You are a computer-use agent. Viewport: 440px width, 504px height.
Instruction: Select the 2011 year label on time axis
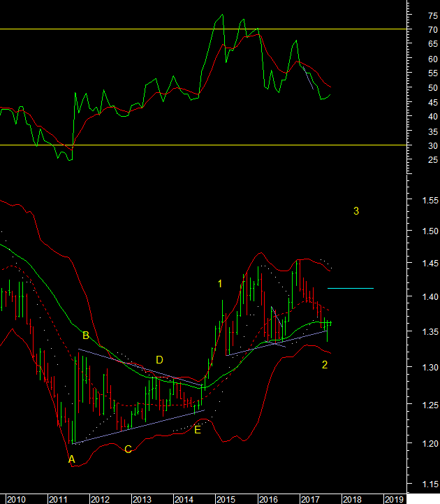click(58, 500)
